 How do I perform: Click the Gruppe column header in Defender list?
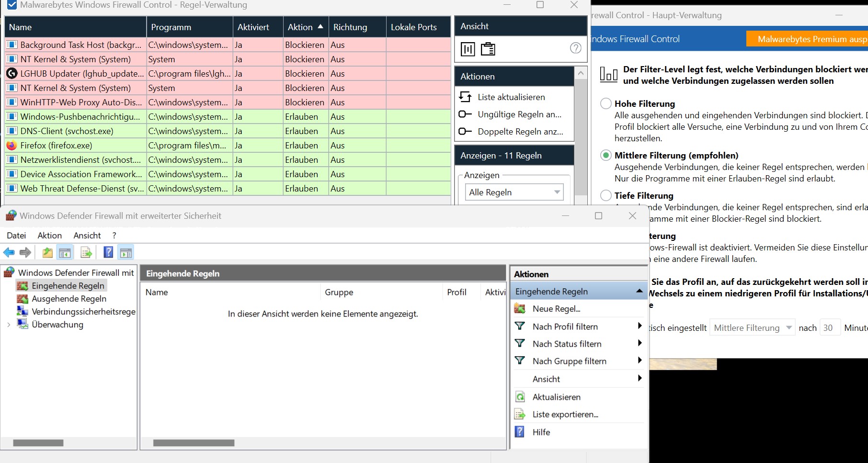coord(381,292)
